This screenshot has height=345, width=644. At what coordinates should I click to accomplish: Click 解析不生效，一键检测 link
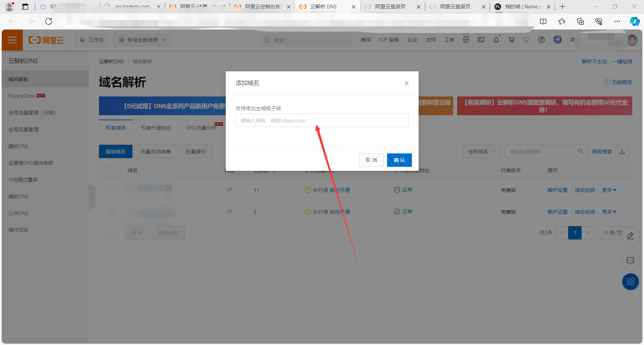tap(607, 62)
